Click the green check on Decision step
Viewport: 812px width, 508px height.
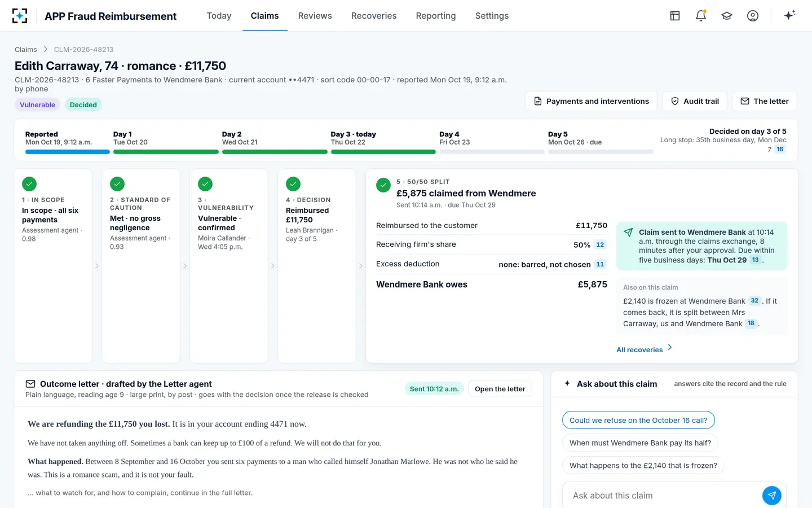293,184
